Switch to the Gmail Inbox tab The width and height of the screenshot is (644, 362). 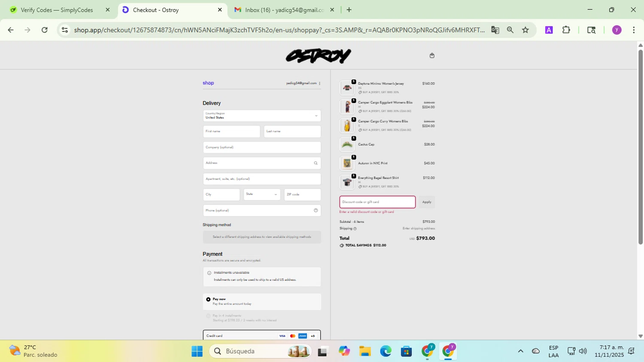(284, 10)
